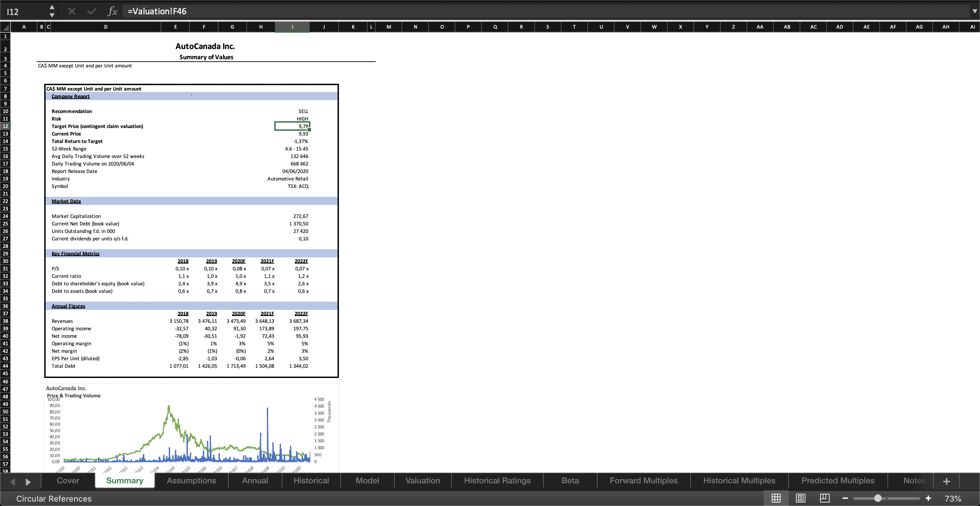Open the Historical Ratings sheet tab

click(497, 480)
